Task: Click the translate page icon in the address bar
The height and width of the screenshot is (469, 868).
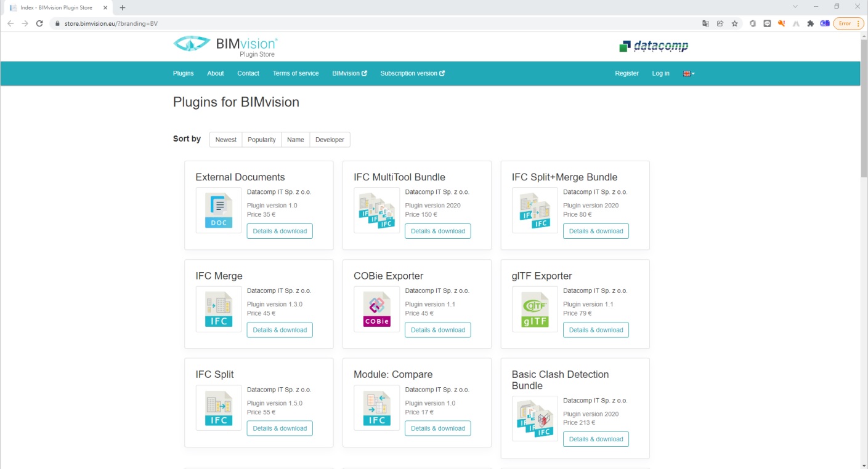Action: tap(706, 23)
